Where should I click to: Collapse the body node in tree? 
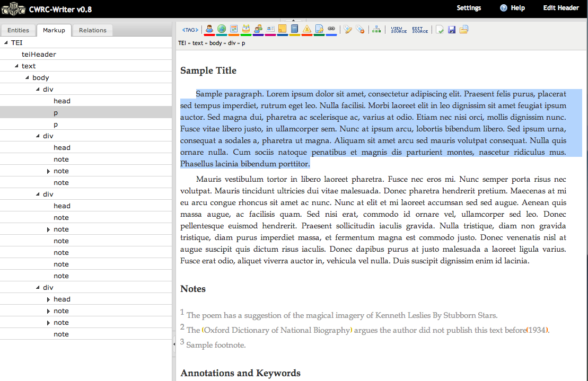coord(27,77)
